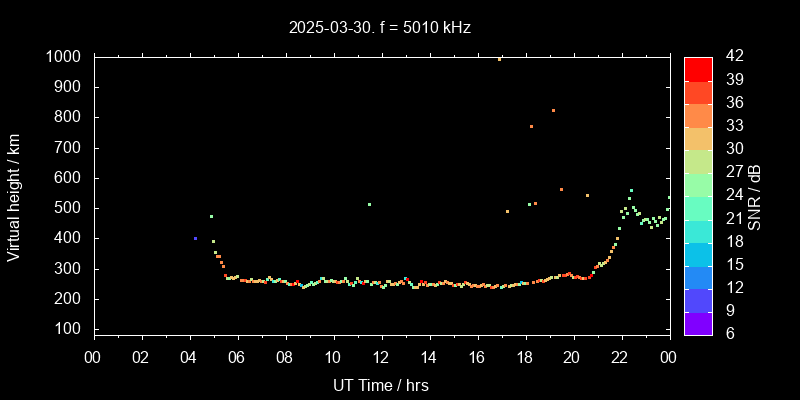
Task: Select the cyan 15–18 dB colorbar segment
Action: [x=698, y=253]
